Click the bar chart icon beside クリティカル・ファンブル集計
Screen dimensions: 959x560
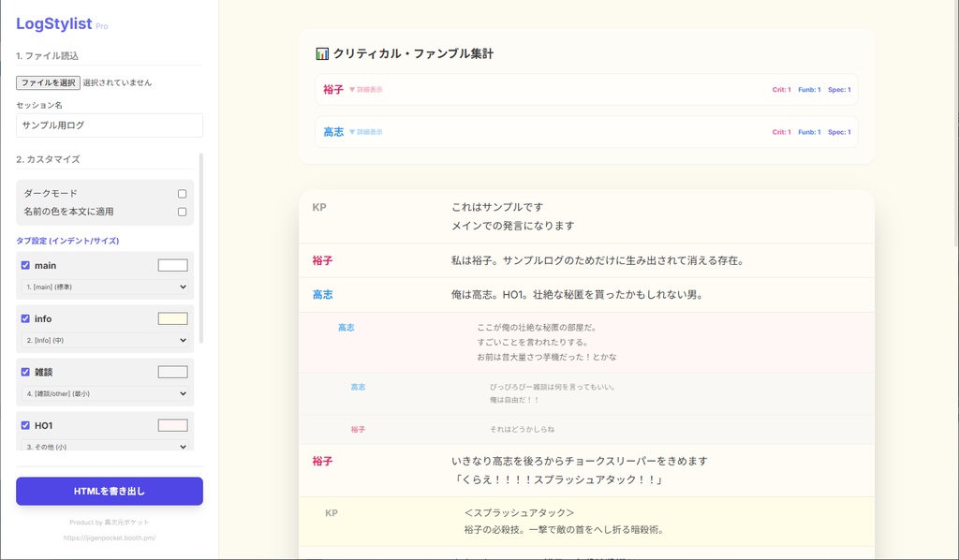point(322,53)
